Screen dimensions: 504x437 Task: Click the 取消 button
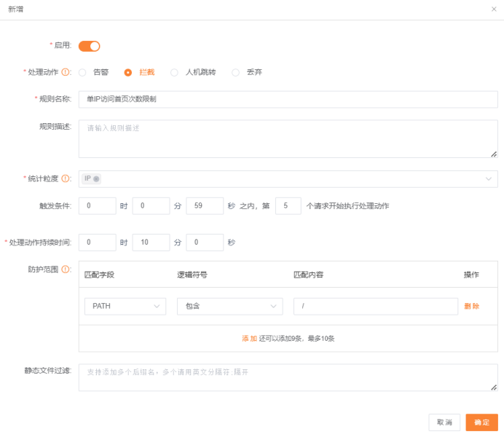click(444, 422)
